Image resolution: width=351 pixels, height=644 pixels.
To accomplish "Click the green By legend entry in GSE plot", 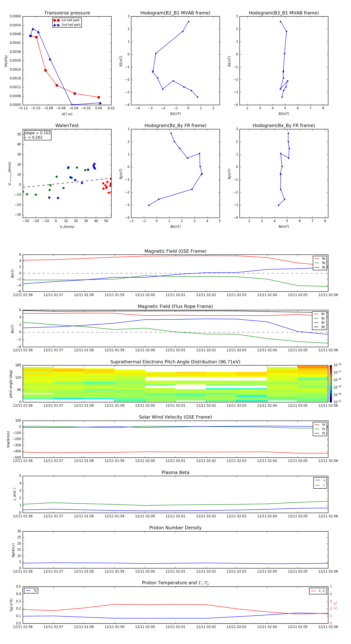I will pyautogui.click(x=320, y=263).
